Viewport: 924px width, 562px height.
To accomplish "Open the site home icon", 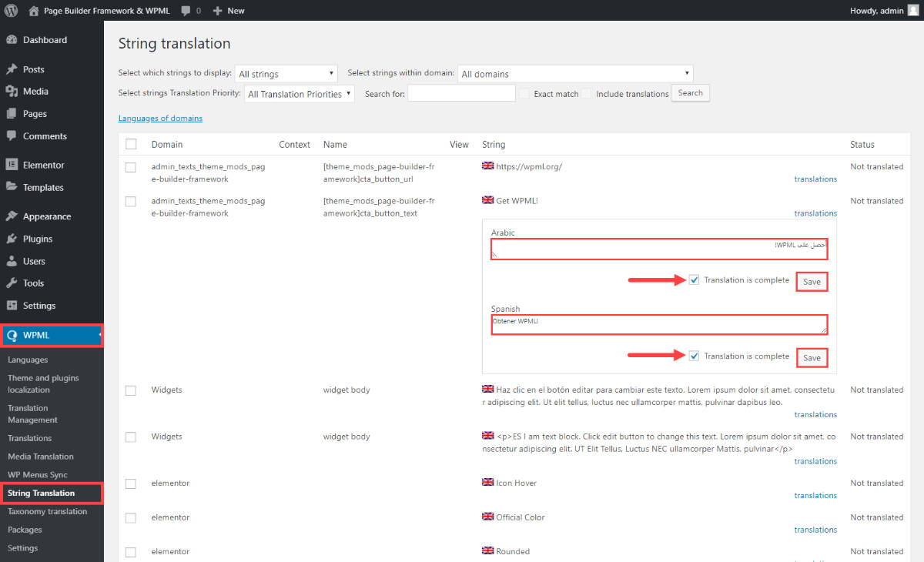I will (x=33, y=11).
